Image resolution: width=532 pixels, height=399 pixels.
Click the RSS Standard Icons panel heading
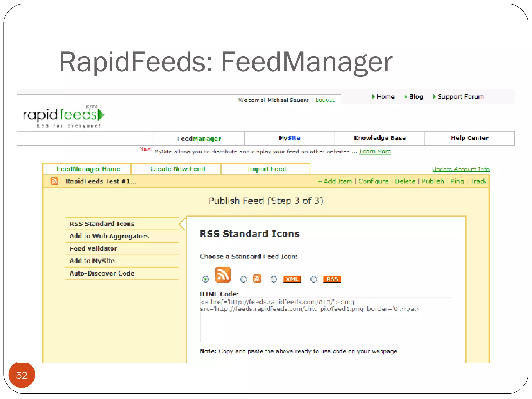pos(250,234)
